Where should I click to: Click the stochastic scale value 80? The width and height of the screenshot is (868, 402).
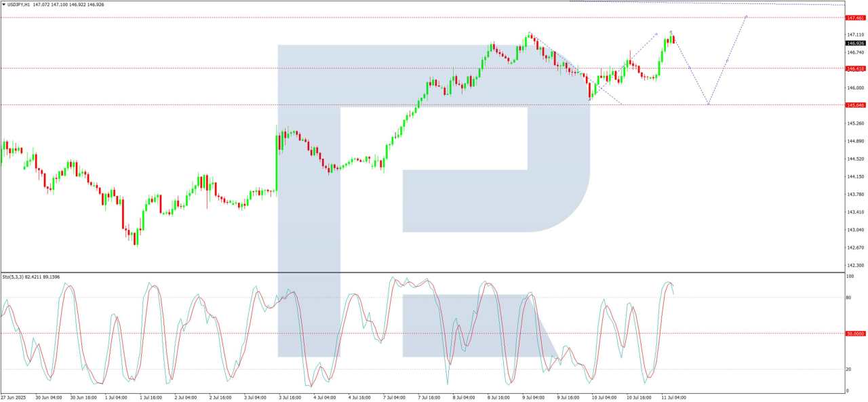point(849,298)
